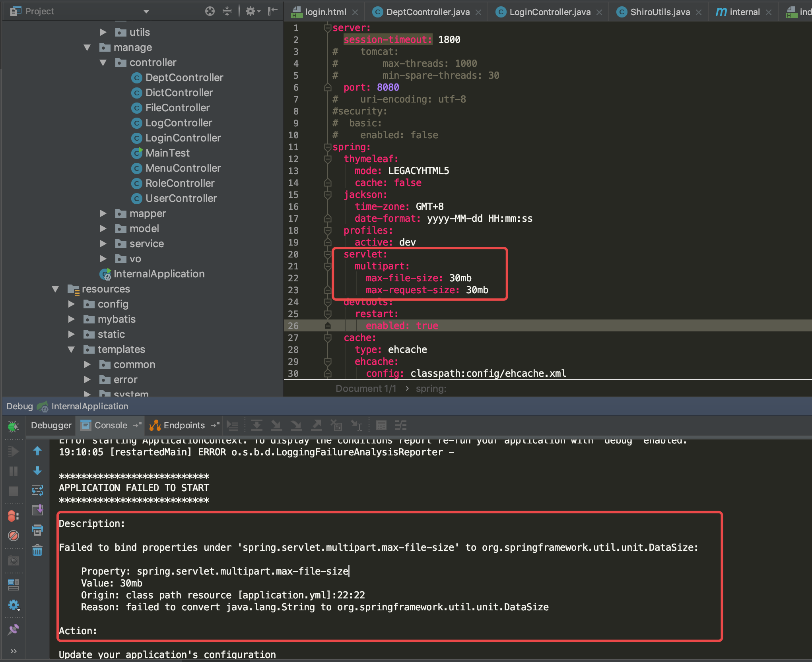
Task: Print the console contents
Action: click(37, 530)
